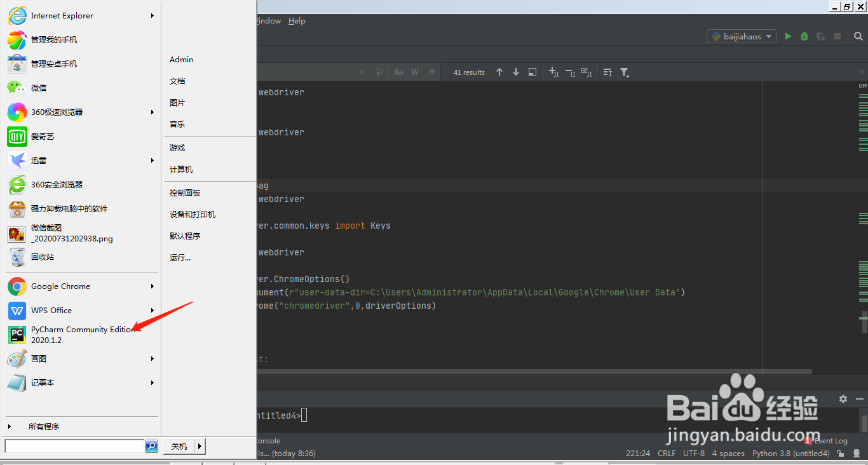The height and width of the screenshot is (465, 868).
Task: Toggle Regex option in find bar
Action: (x=431, y=72)
